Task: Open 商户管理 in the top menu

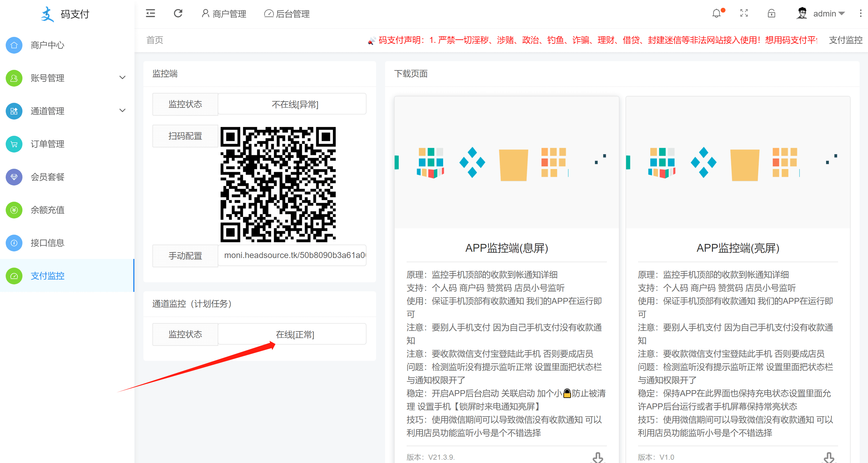Action: click(x=224, y=13)
